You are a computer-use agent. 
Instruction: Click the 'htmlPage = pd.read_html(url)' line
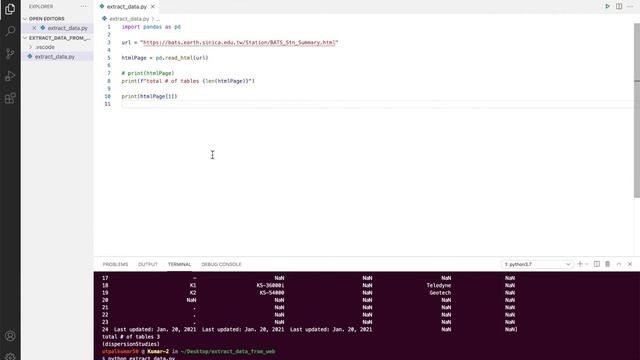[165, 58]
